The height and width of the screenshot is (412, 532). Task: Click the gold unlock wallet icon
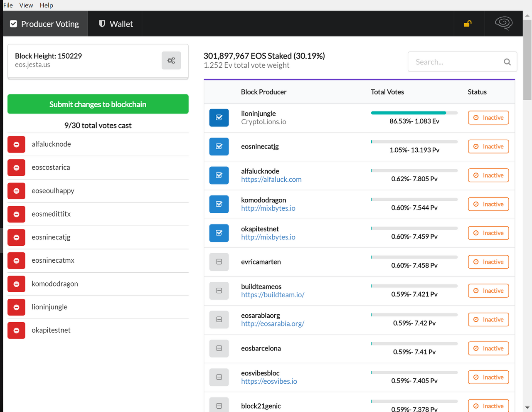pyautogui.click(x=468, y=24)
